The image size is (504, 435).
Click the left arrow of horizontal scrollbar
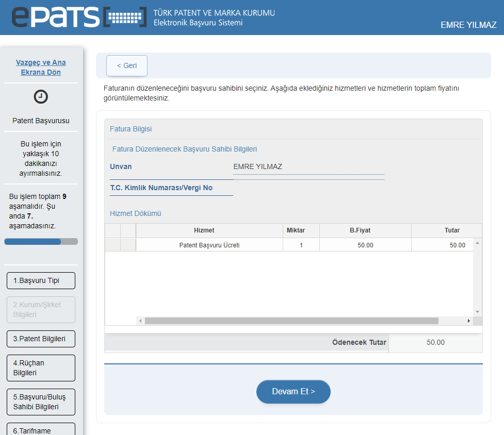click(140, 321)
